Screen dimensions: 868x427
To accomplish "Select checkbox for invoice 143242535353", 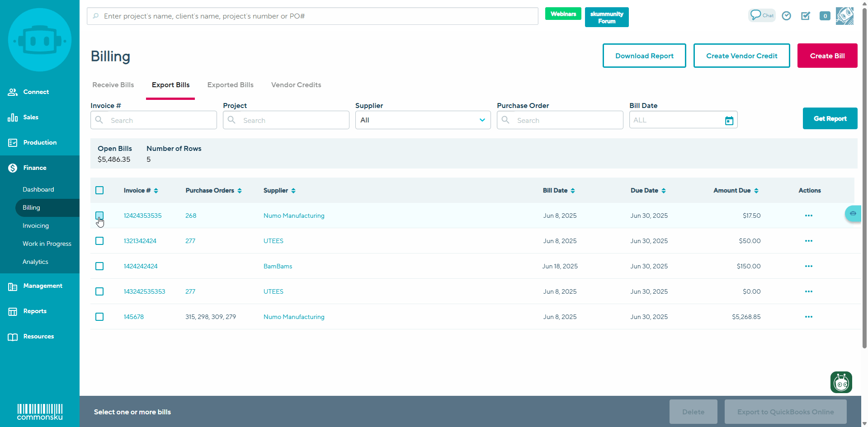I will click(x=99, y=291).
